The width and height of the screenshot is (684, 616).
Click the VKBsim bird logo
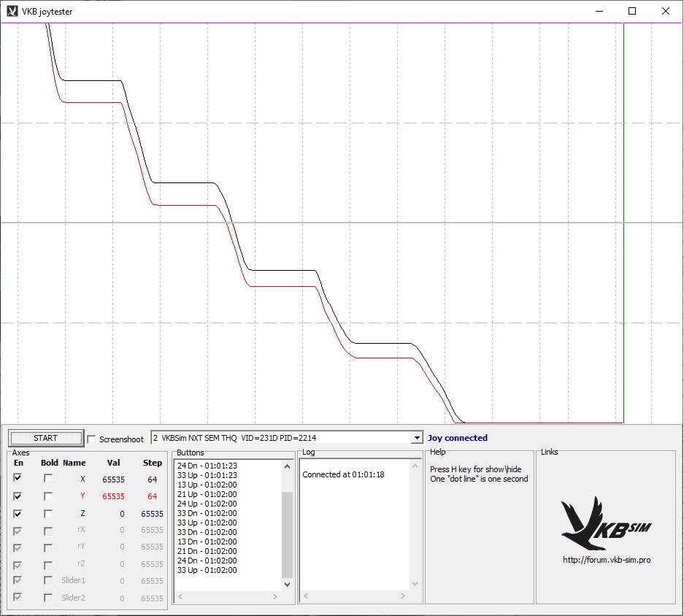point(607,523)
